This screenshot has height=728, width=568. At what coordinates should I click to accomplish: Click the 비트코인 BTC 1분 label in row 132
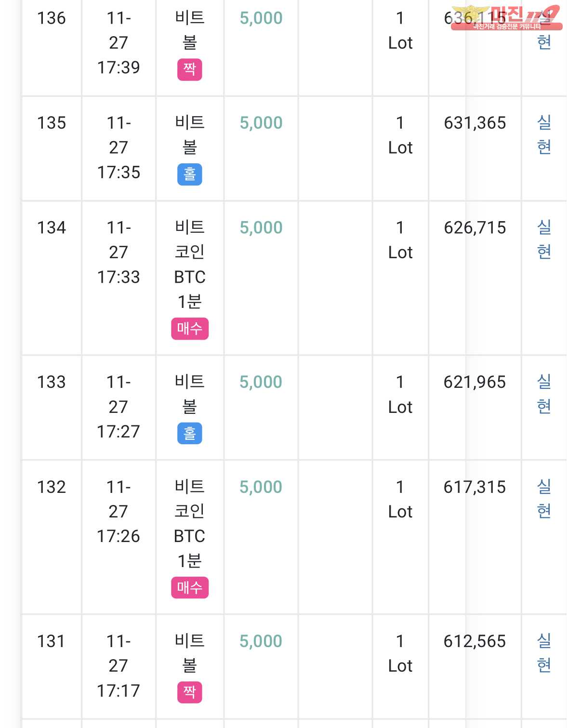pos(190,524)
